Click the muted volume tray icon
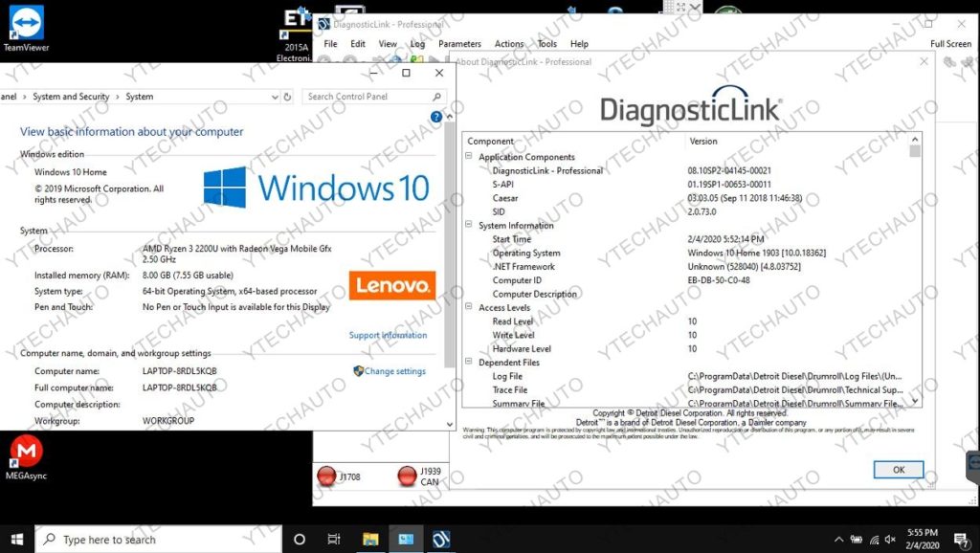Image resolution: width=980 pixels, height=553 pixels. 891,540
